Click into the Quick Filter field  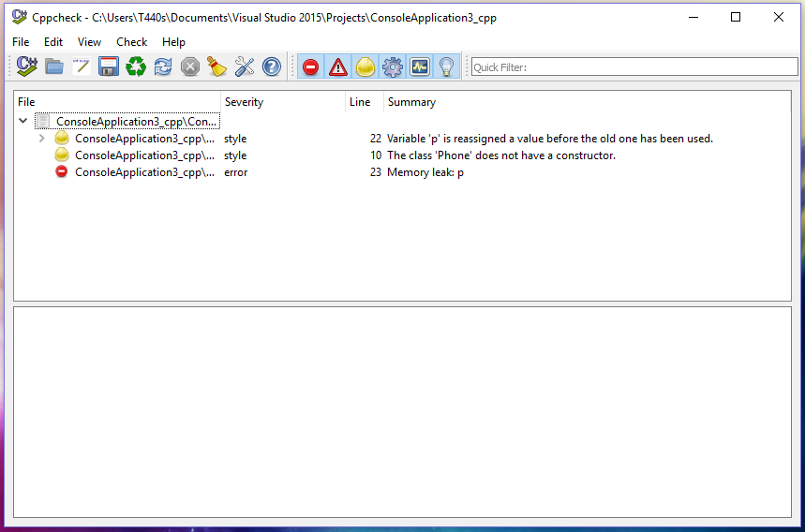[x=634, y=67]
